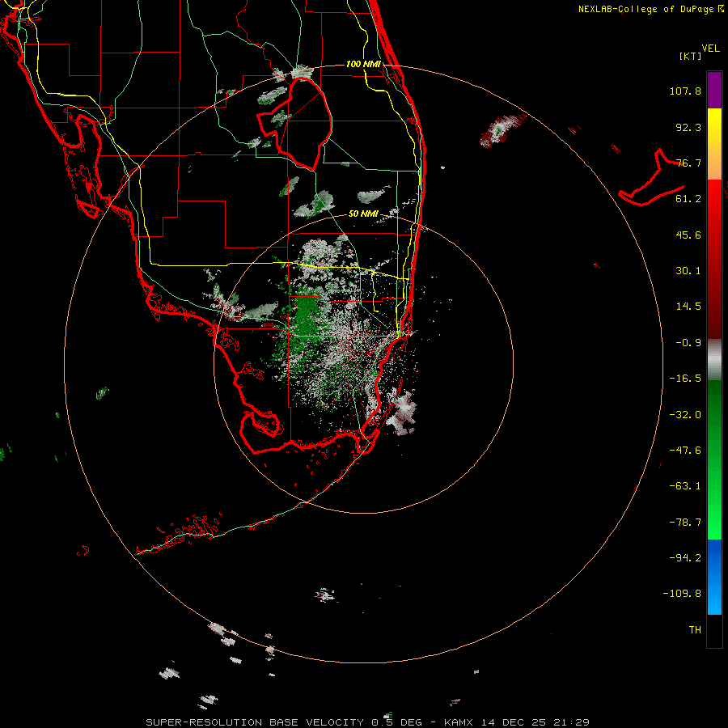Pick the gray near-zero segment of color bar
Screen dimensions: 728x728
coord(714,360)
